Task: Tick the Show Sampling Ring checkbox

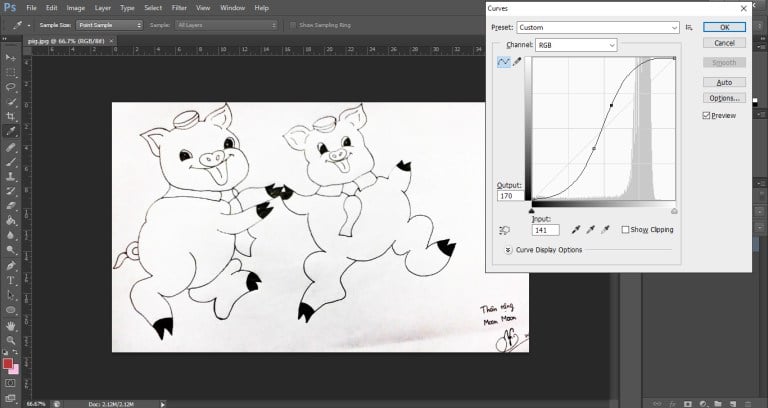Action: click(293, 25)
